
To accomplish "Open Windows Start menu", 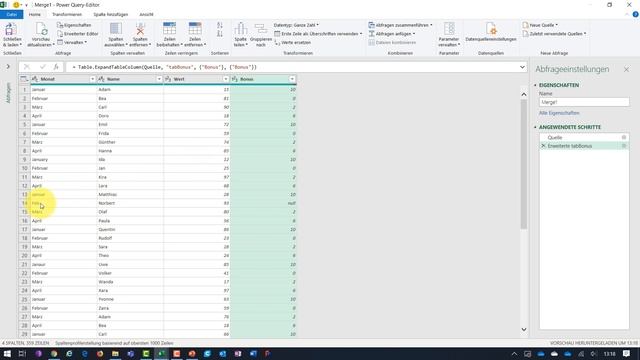I will (x=7, y=353).
